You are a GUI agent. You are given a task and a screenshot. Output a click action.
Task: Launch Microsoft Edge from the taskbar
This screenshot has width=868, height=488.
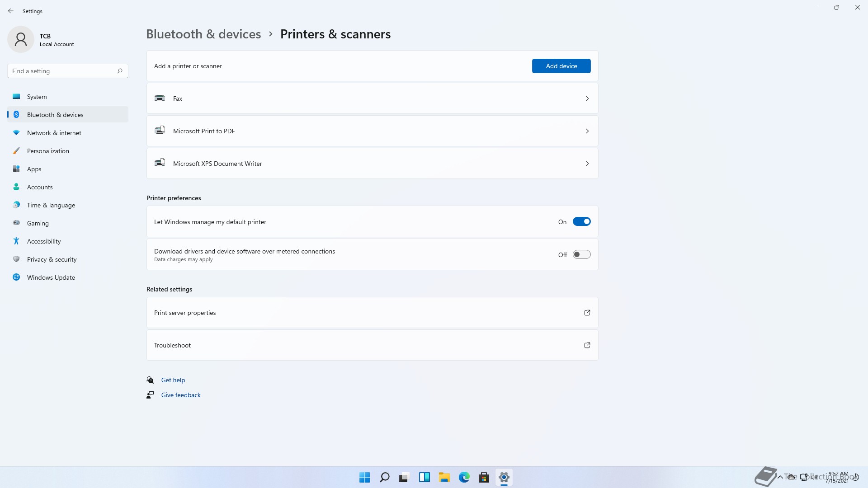464,477
